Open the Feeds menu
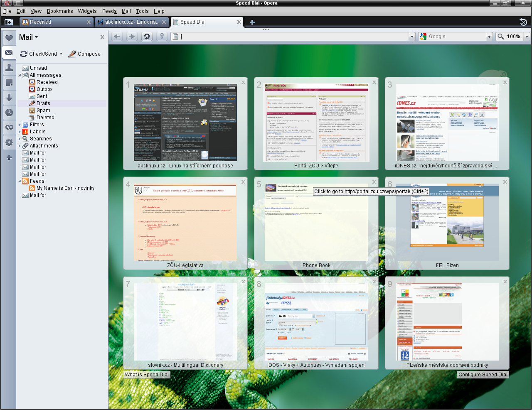532x410 pixels. coord(109,11)
